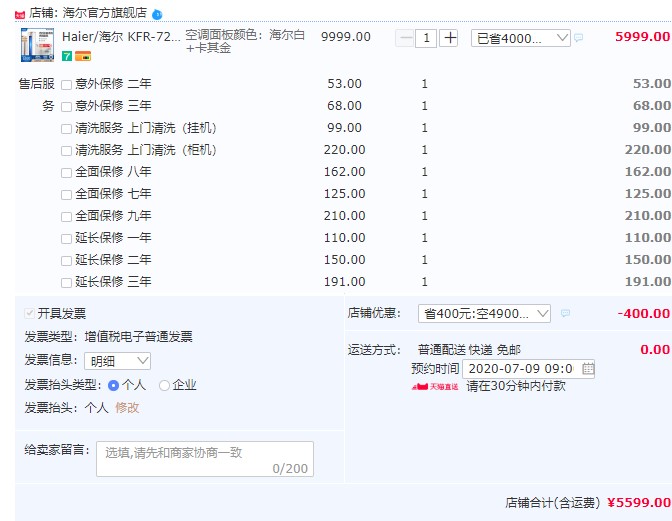Click the 给卖家留言 message box
Screen dimensions: 672x521
(x=205, y=459)
